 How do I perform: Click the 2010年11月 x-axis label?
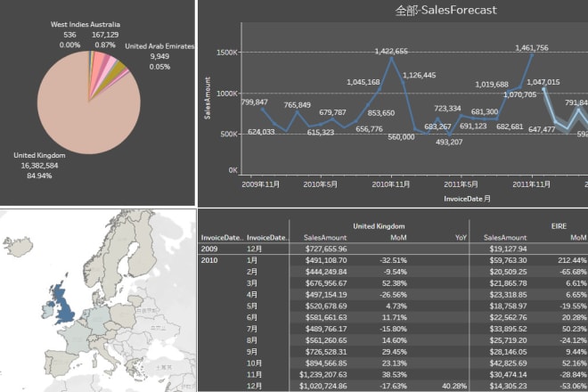[391, 184]
